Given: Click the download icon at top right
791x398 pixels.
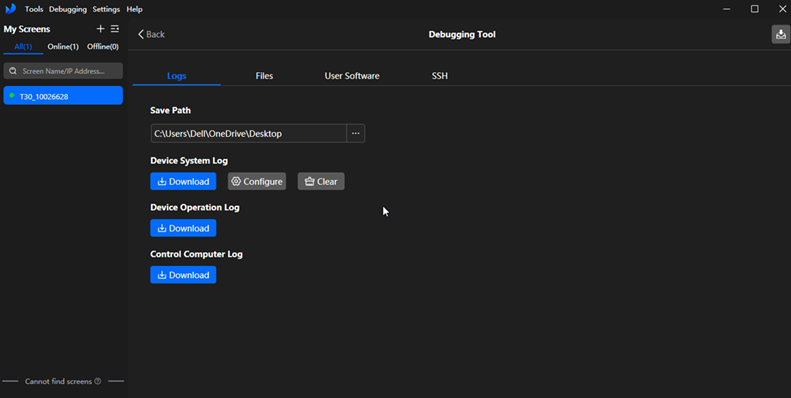Looking at the screenshot, I should 780,34.
